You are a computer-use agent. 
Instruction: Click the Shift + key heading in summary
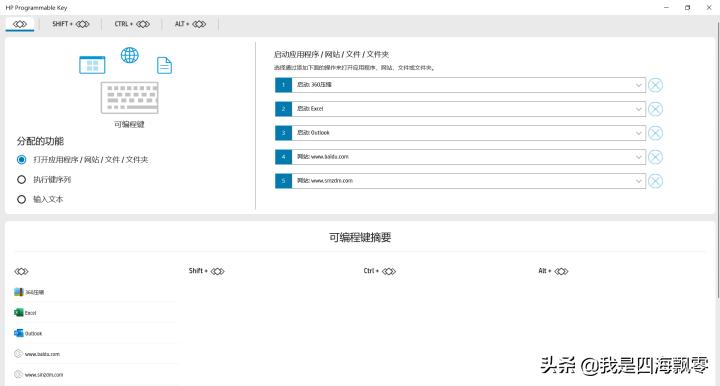pyautogui.click(x=207, y=271)
